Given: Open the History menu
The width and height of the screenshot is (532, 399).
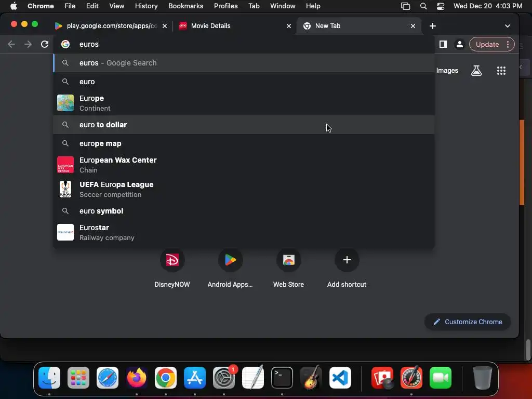Looking at the screenshot, I should pyautogui.click(x=146, y=6).
